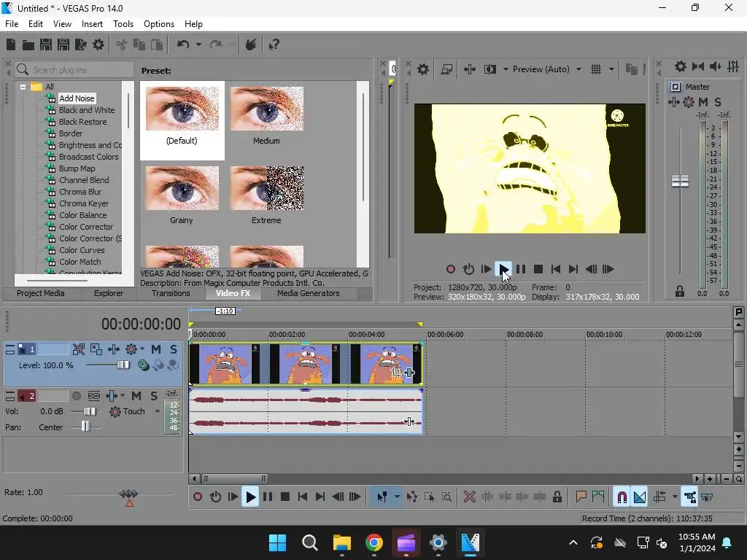Viewport: 747px width, 560px height.
Task: Click the New project icon in toolbar
Action: pos(11,44)
